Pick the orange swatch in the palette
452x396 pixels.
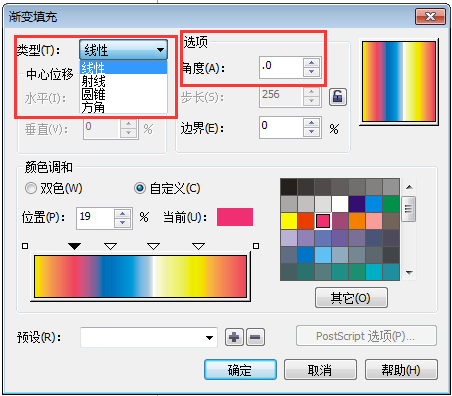click(x=357, y=221)
